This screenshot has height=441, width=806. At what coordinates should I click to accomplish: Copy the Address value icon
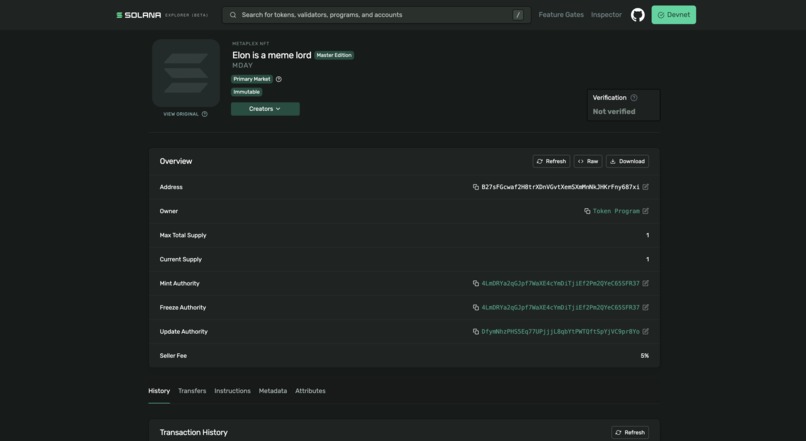(x=475, y=187)
